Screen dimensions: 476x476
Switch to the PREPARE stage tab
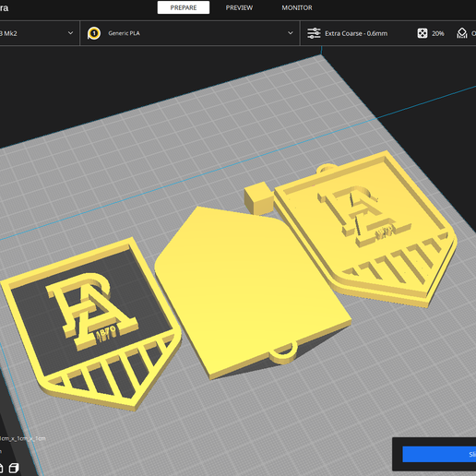coord(184,7)
